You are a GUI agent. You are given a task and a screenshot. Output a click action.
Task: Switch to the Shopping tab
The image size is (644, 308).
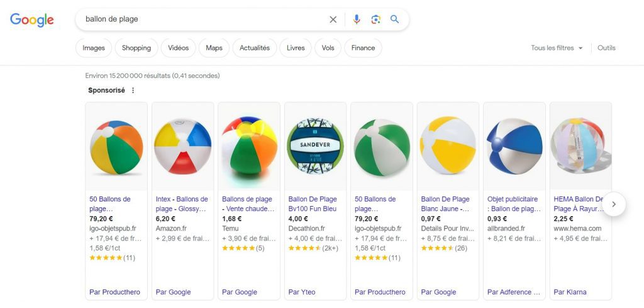[x=136, y=48]
